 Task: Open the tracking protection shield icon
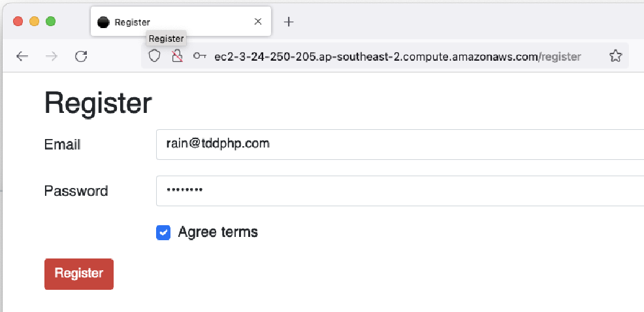point(154,56)
